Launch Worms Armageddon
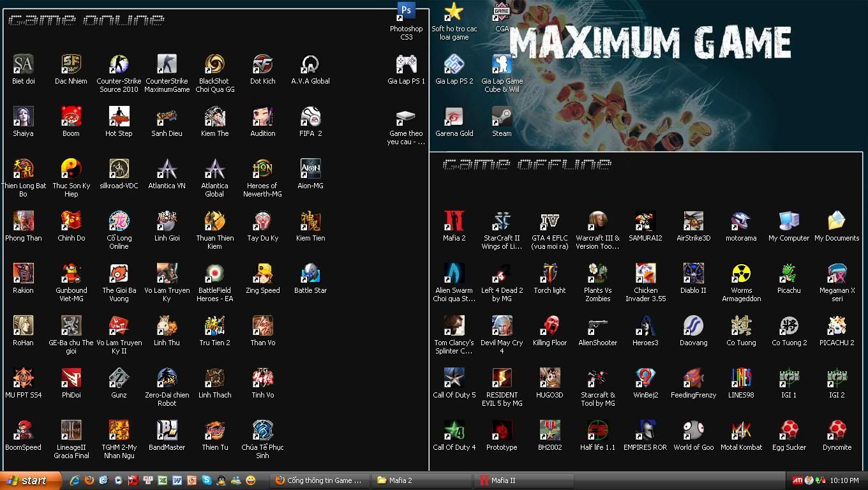This screenshot has width=868, height=490. point(741,273)
